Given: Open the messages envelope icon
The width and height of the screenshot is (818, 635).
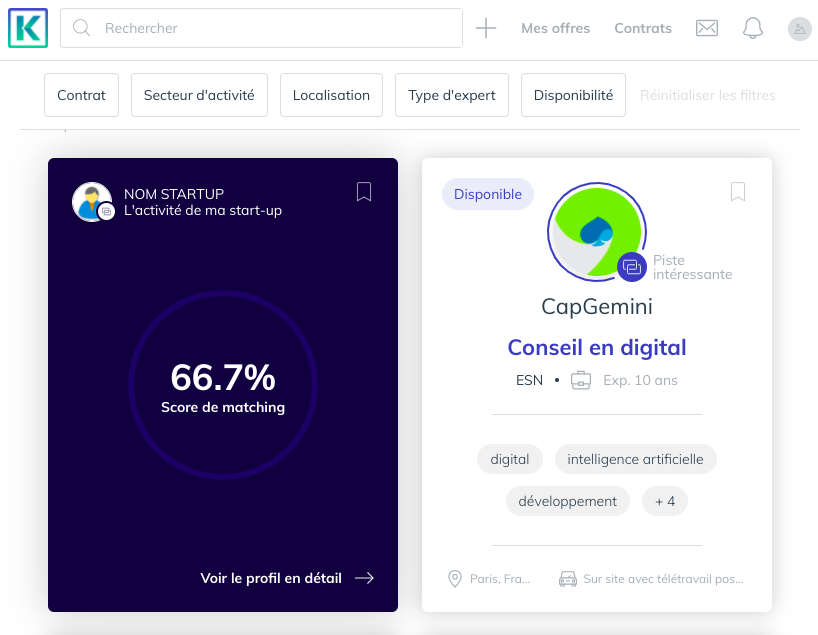Looking at the screenshot, I should (707, 28).
